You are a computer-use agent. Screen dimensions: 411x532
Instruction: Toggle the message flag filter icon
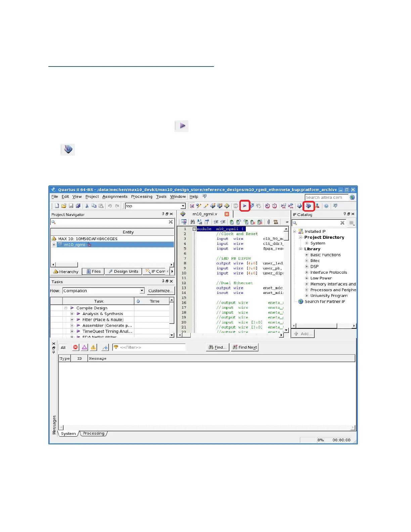point(105,347)
